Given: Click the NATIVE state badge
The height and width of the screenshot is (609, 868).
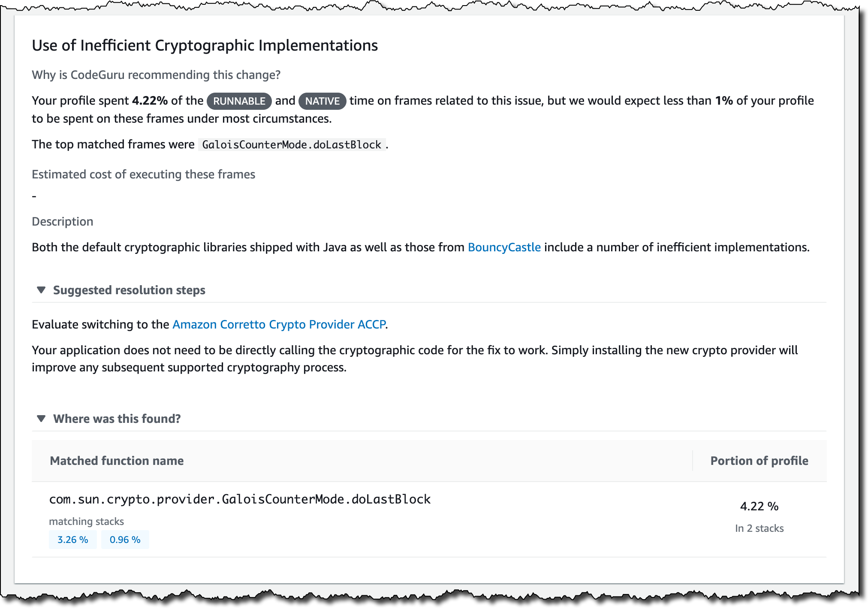Looking at the screenshot, I should click(322, 101).
